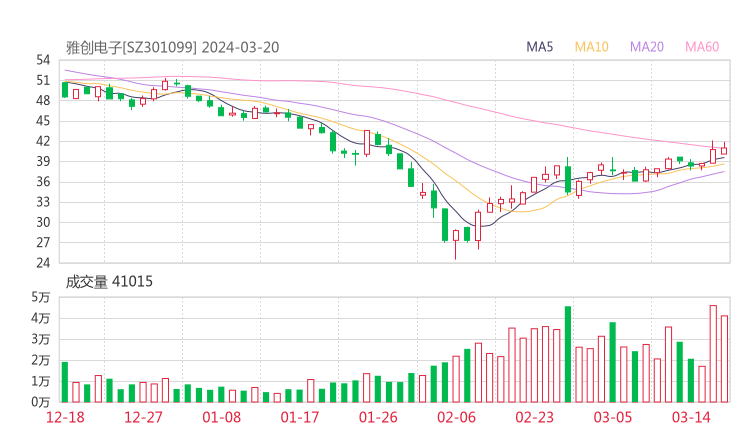This screenshot has height=440, width=740.
Task: Click the 01-17 date label
Action: pyautogui.click(x=300, y=417)
